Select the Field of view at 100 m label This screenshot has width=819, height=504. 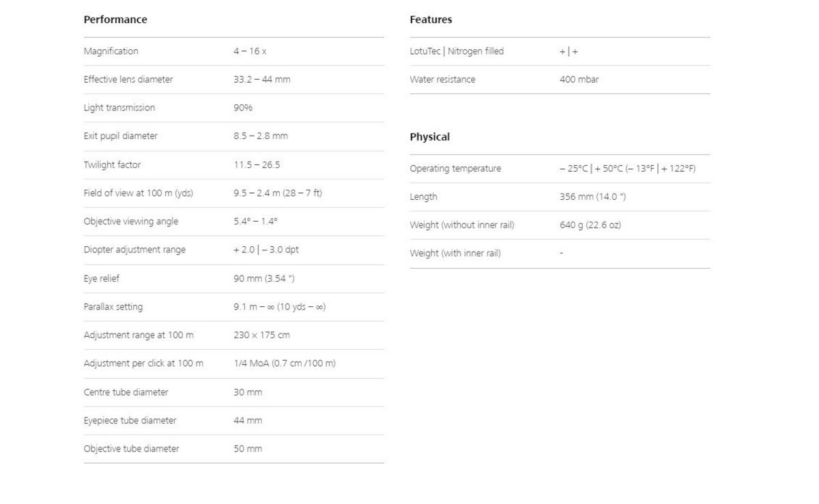[x=138, y=193]
